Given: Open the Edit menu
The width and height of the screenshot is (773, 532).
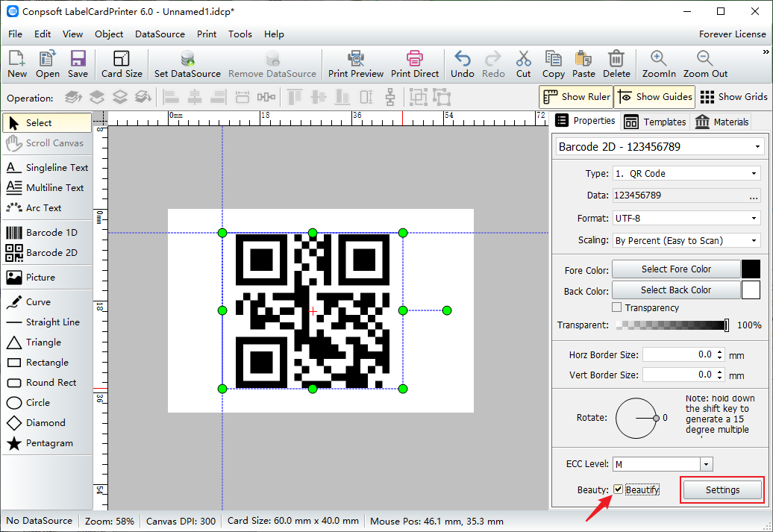Looking at the screenshot, I should coord(43,34).
